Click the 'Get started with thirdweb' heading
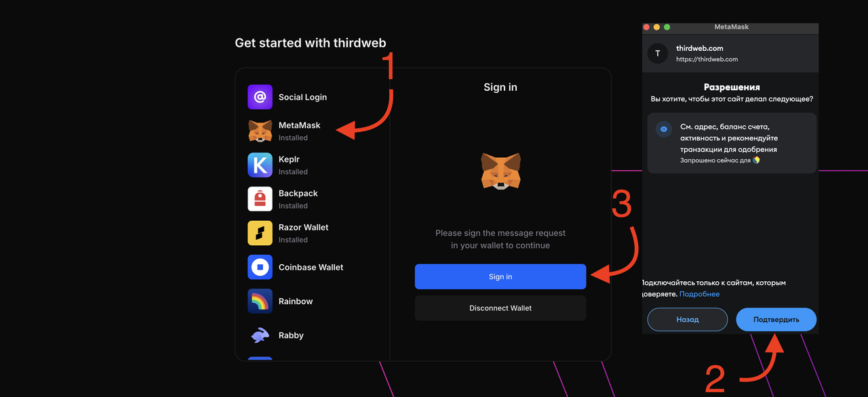 (x=310, y=43)
